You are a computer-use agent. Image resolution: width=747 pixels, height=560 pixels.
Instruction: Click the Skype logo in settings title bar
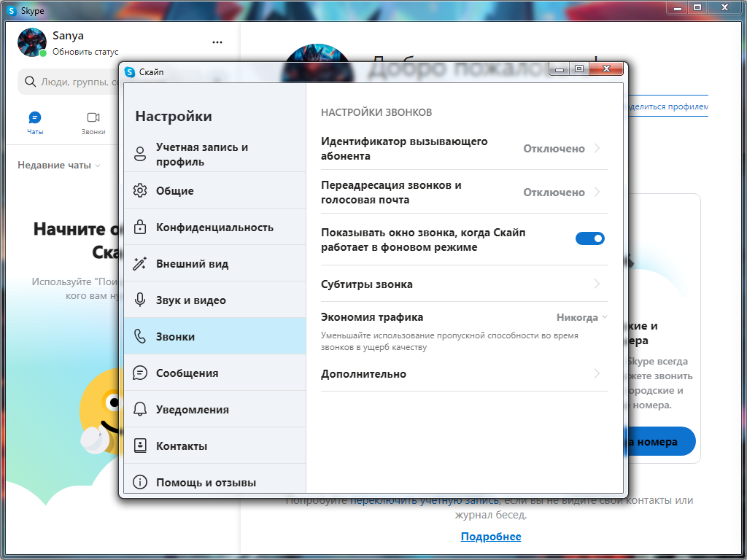[x=130, y=72]
